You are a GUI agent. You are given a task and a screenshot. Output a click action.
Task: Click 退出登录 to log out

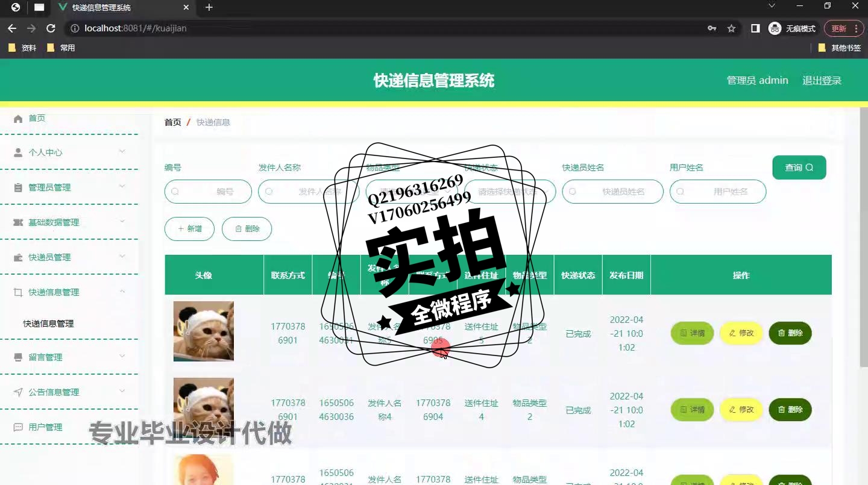click(x=822, y=80)
